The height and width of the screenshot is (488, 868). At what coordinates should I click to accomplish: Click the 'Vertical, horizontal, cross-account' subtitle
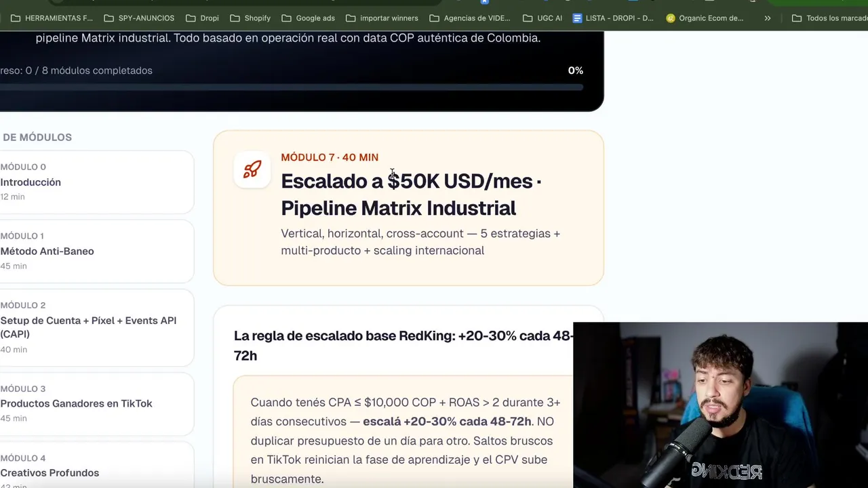pos(420,242)
